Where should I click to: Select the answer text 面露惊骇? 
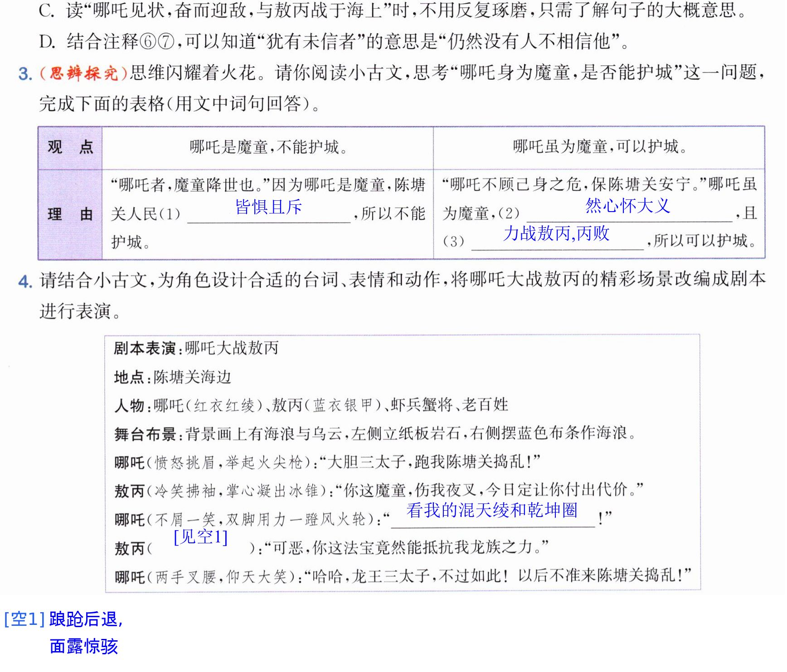coord(84,647)
